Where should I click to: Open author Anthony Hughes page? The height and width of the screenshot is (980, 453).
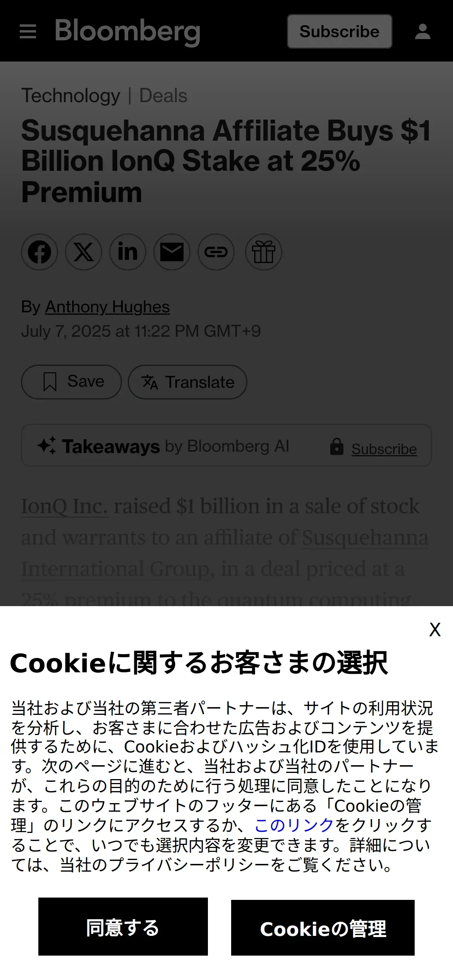(108, 307)
